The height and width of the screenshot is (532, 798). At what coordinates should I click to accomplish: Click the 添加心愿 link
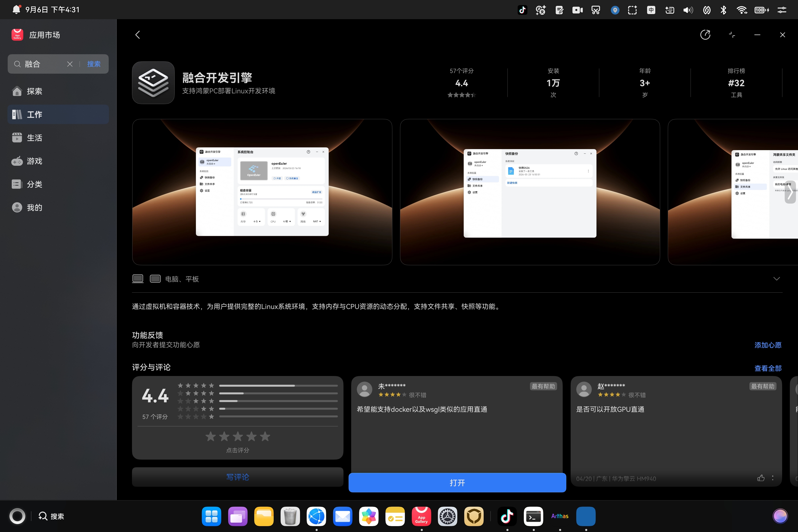768,345
